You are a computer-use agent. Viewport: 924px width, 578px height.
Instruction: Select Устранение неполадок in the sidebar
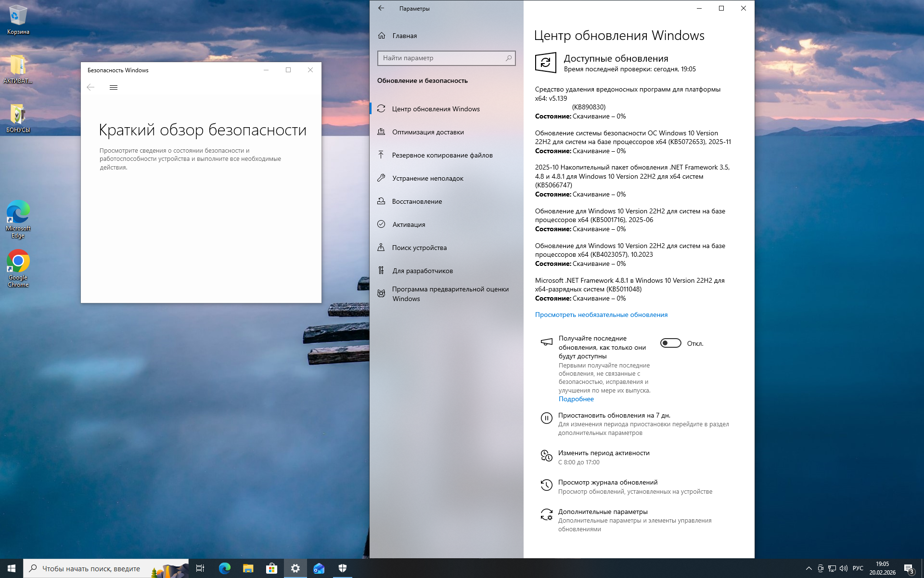(x=427, y=178)
